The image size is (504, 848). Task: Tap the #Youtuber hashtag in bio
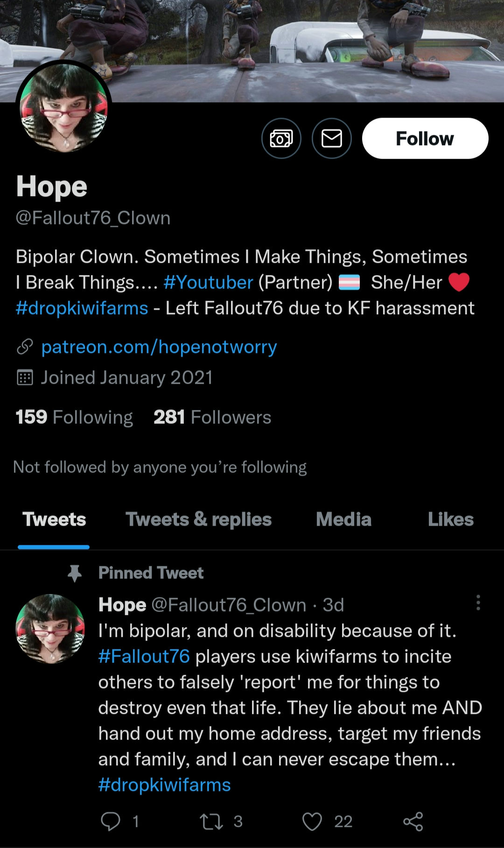click(x=208, y=283)
